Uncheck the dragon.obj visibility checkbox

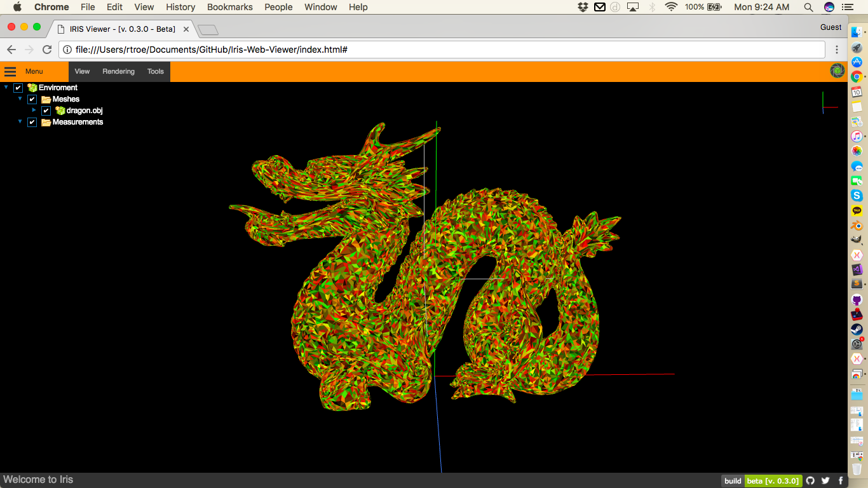pyautogui.click(x=46, y=110)
